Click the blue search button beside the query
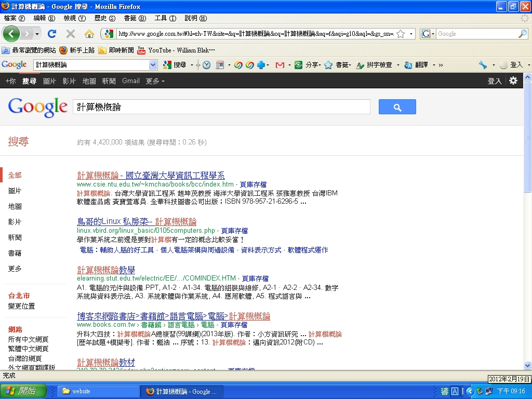 click(x=397, y=107)
